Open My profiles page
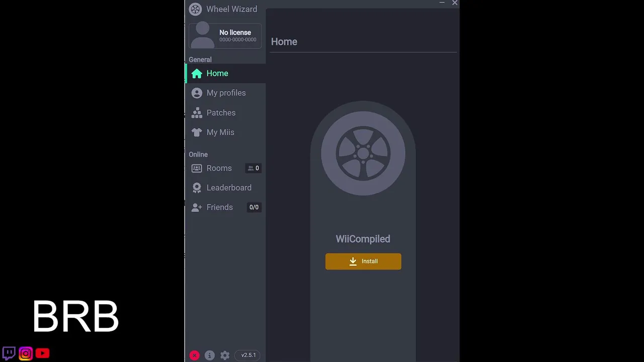 click(x=225, y=93)
